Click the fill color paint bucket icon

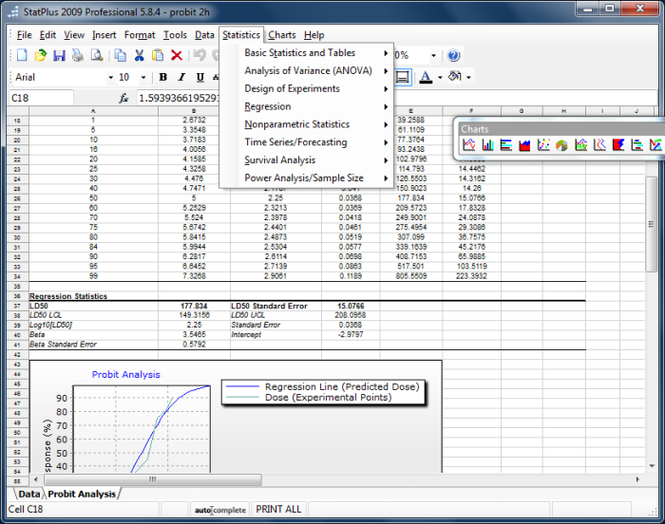[455, 76]
